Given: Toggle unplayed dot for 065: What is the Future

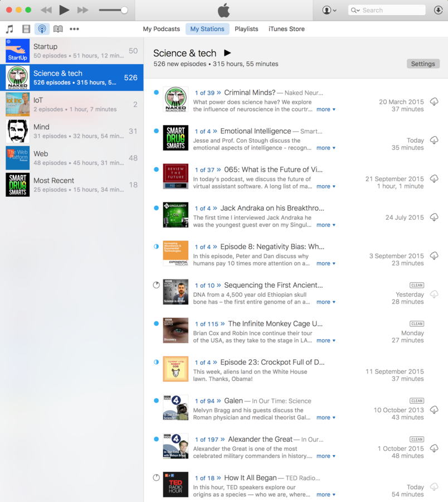Looking at the screenshot, I should point(156,170).
